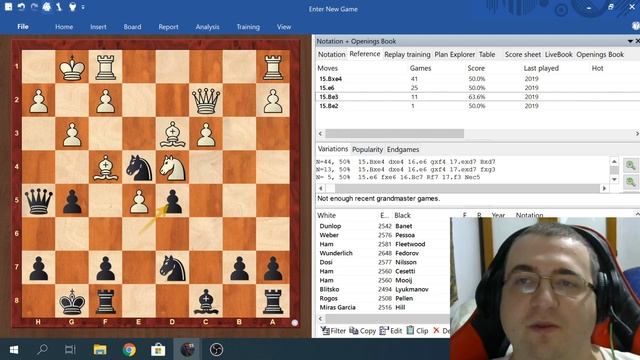Sort by the Last played column header
This screenshot has height=360, width=640.
[541, 68]
